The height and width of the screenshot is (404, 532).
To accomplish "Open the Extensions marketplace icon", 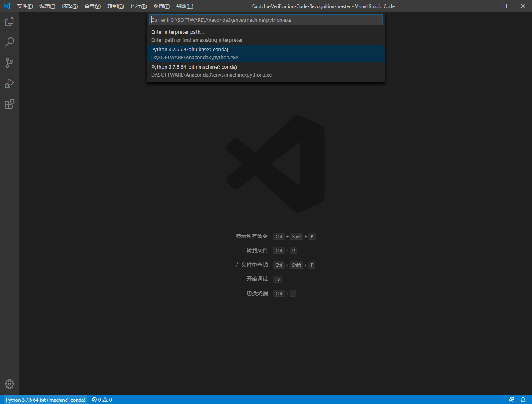I will point(9,104).
